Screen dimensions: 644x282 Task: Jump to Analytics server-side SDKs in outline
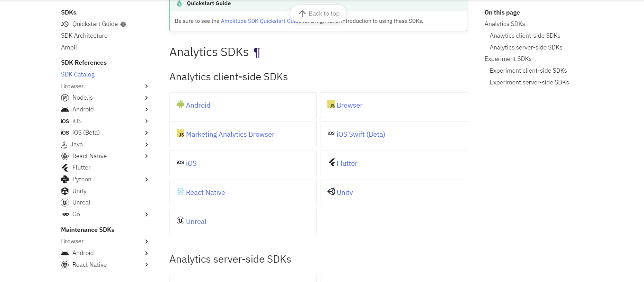coord(526,47)
